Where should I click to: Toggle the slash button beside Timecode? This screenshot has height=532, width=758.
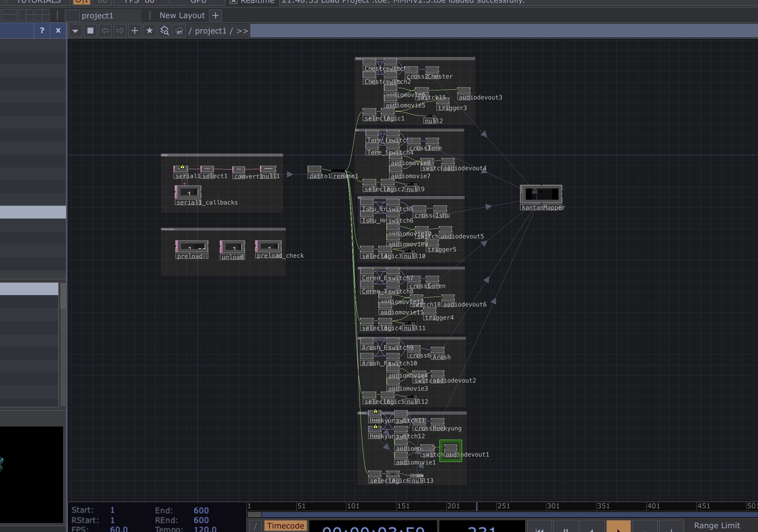256,525
